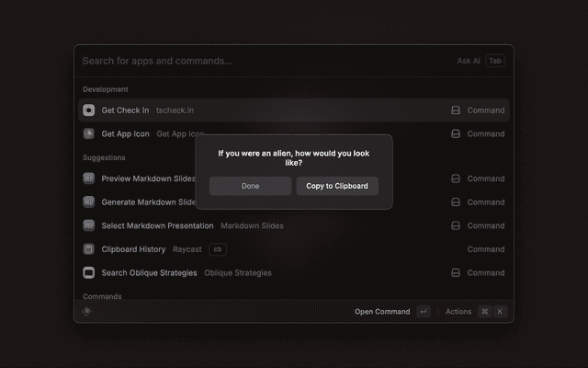This screenshot has height=368, width=588.
Task: Click the Tab key hint beside Ask AI
Action: click(495, 61)
